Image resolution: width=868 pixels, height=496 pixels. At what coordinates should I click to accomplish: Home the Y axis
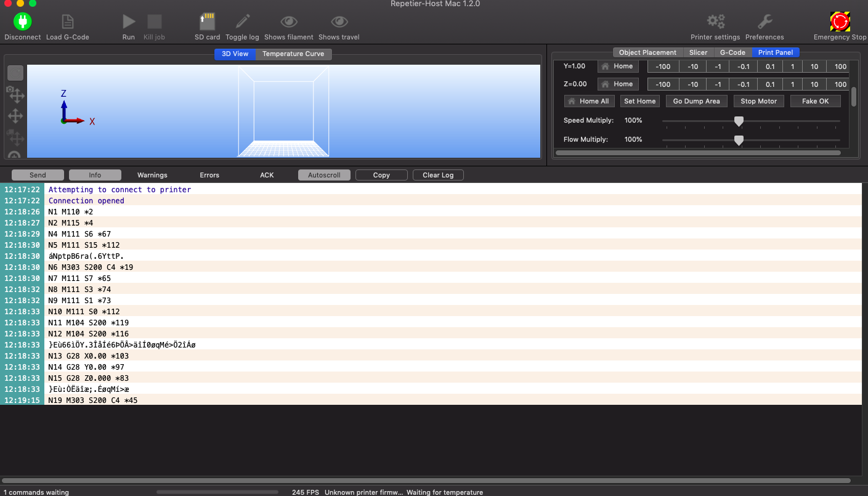point(618,66)
